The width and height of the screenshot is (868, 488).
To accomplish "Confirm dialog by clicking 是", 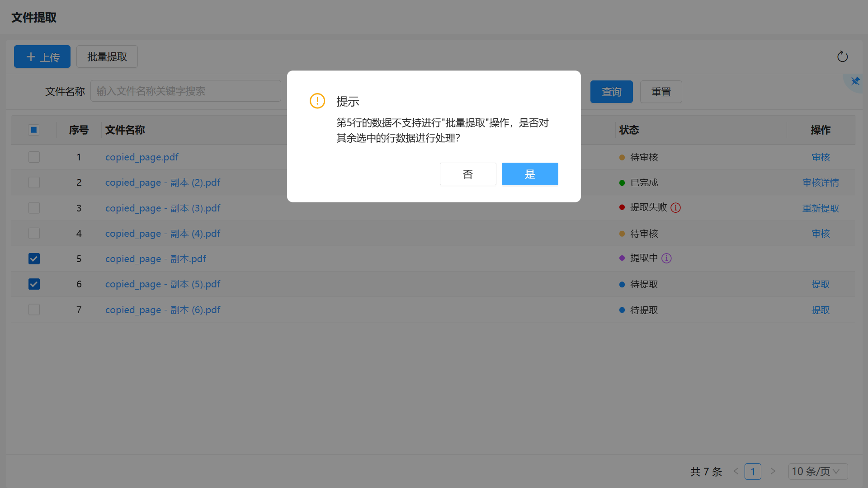I will click(x=530, y=174).
